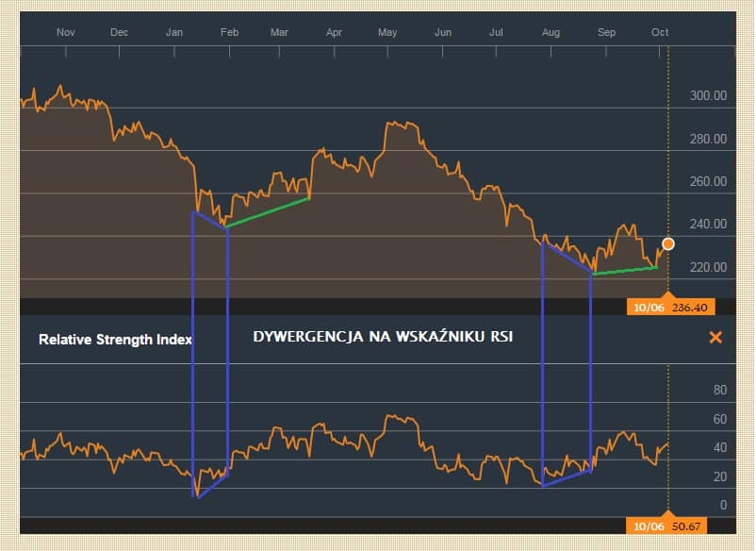Click the 260.00 price axis label

[708, 182]
